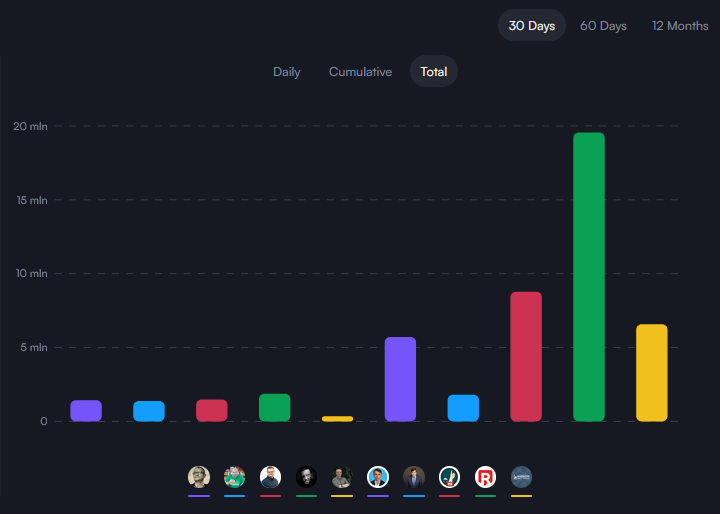Click the brown-background avatar of man in suit

(414, 477)
